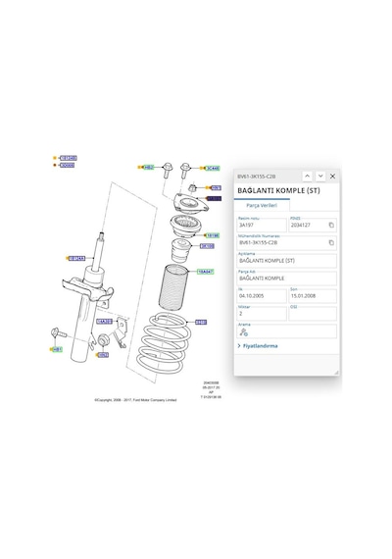The height and width of the screenshot is (559, 392).
Task: Click the Miktar field showing 2
Action: pos(262,314)
